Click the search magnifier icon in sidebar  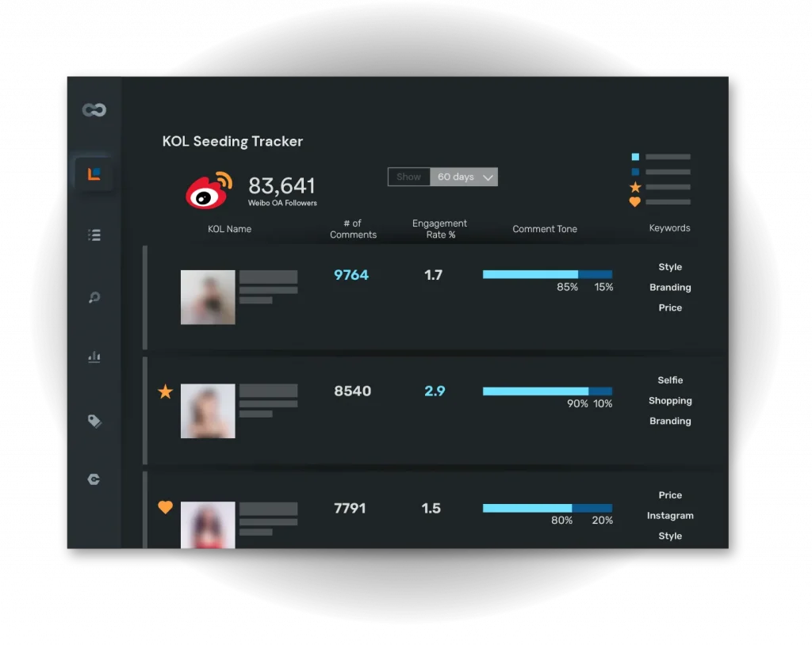pos(94,297)
